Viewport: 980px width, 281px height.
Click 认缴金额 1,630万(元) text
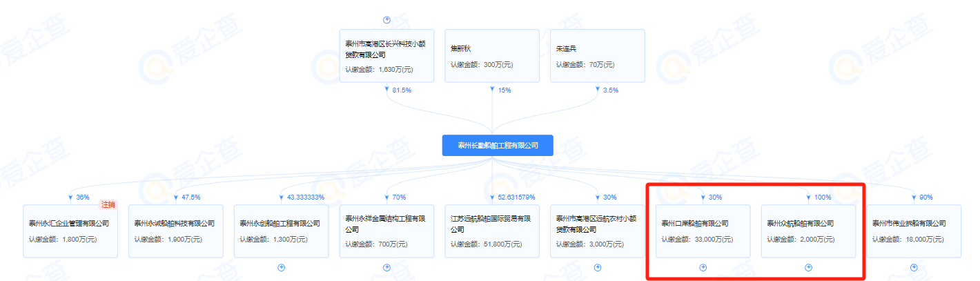coord(380,69)
